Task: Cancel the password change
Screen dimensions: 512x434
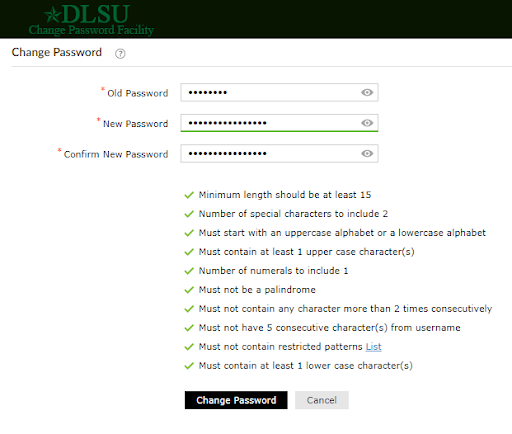Action: click(x=322, y=400)
